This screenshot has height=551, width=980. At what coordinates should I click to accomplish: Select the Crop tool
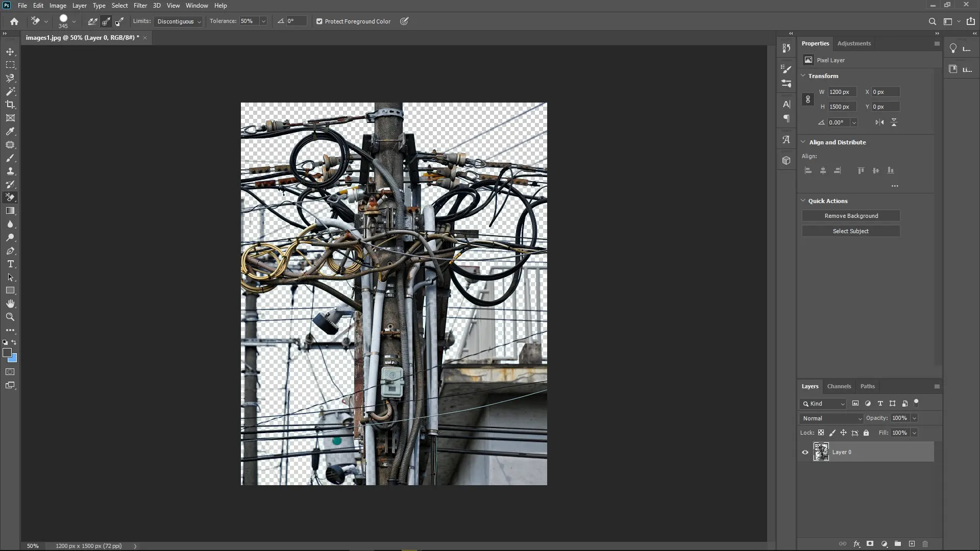[x=10, y=105]
